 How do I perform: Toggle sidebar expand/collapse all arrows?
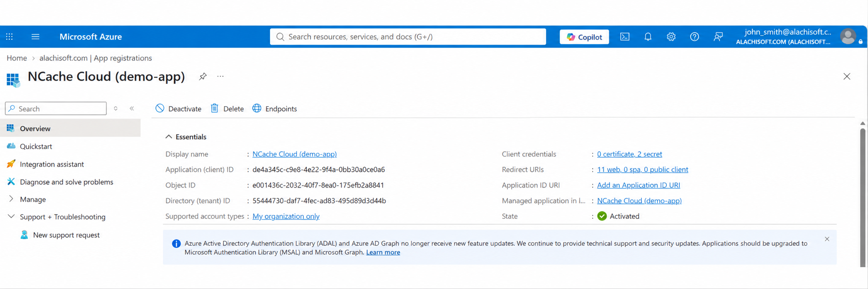(115, 109)
